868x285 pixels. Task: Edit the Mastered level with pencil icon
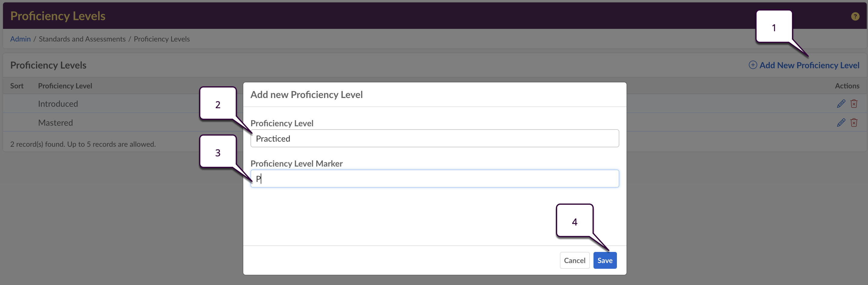(x=841, y=122)
